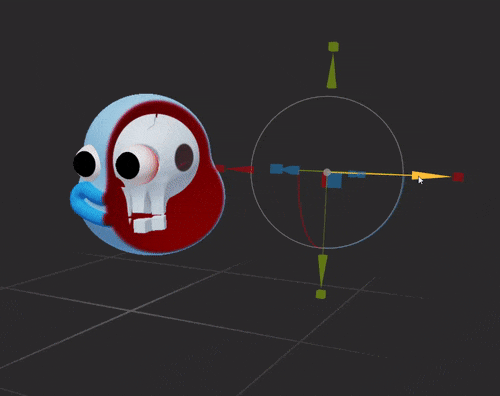
Task: Click the small blue handle right of gizmo center
Action: click(x=357, y=174)
